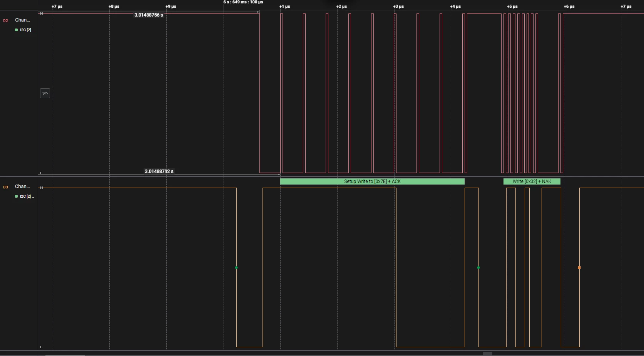Screen dimensions: 644x356
Task: Click 'Write [0x32] + NAK' decoded bubble
Action: [532, 181]
